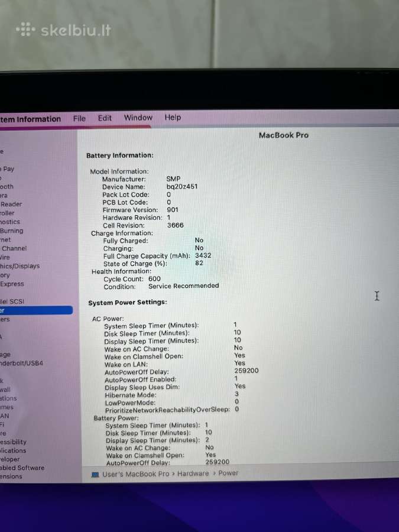The image size is (399, 532).
Task: Click the Pack Lot Code row
Action: [x=137, y=194]
